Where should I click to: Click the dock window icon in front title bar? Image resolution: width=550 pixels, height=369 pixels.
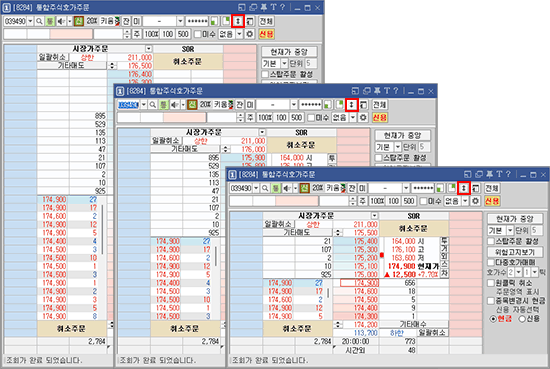click(x=468, y=174)
